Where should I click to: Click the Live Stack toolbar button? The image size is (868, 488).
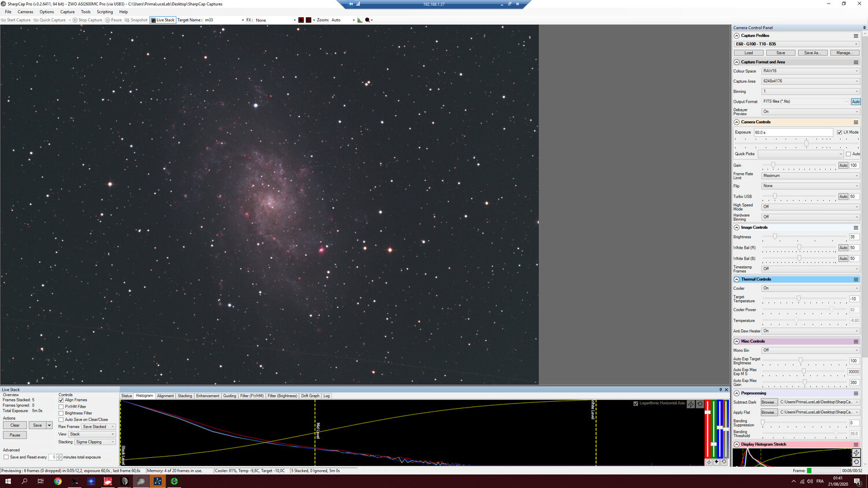point(163,20)
